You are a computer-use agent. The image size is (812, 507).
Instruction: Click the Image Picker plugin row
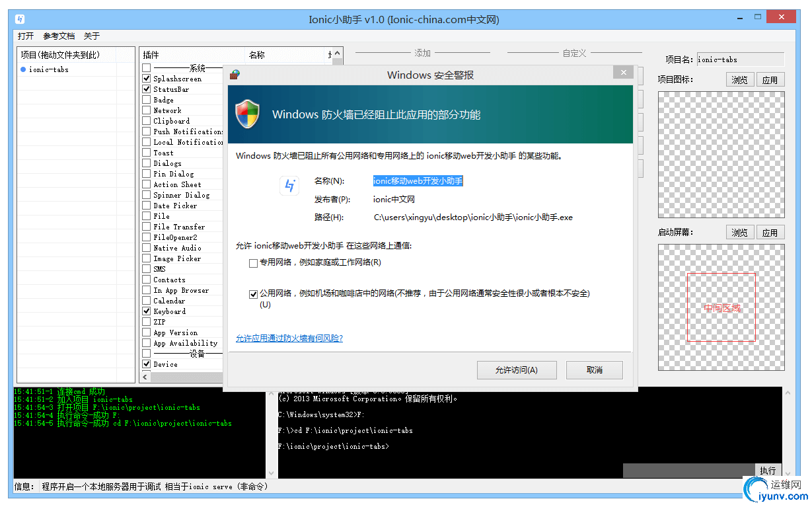(x=182, y=258)
